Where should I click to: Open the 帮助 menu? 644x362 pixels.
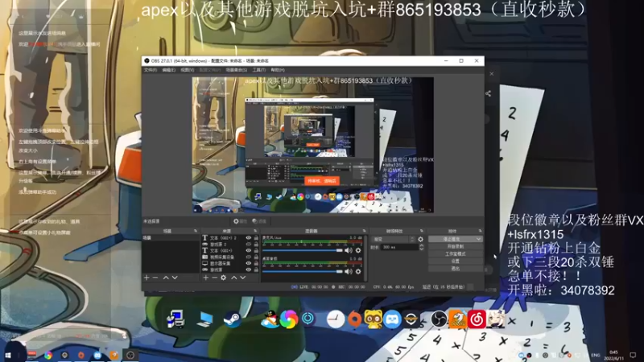278,70
